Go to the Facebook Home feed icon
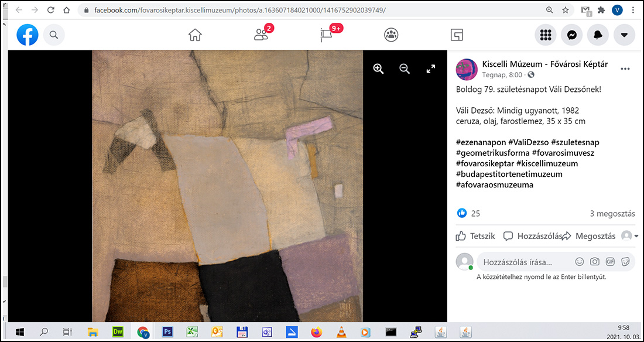The height and width of the screenshot is (342, 644). [x=195, y=35]
